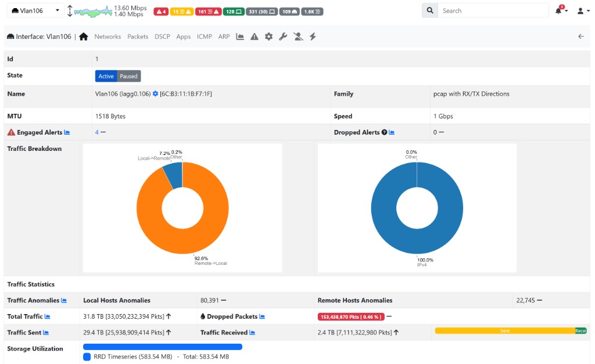The width and height of the screenshot is (595, 364).
Task: Open interface settings gear icon
Action: pos(268,36)
